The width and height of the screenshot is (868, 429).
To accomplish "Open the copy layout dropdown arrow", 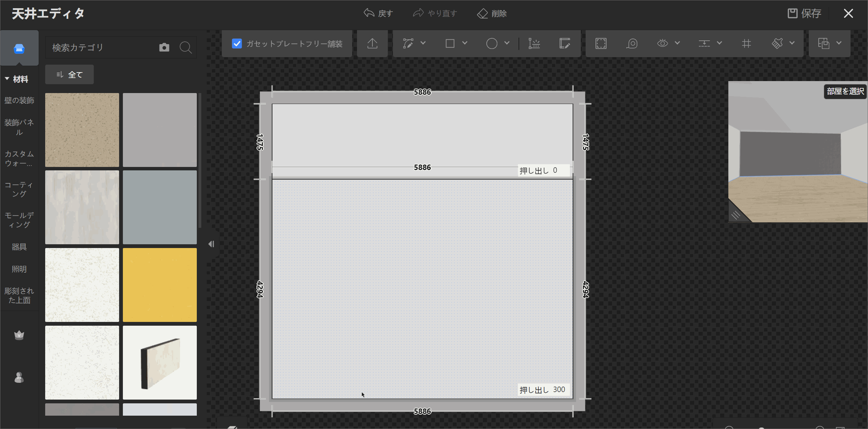I will (839, 43).
